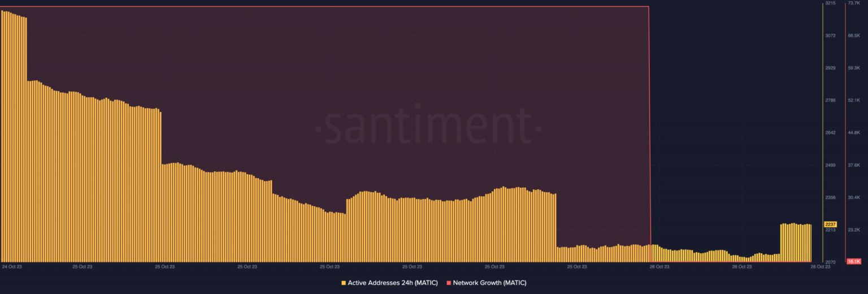The image size is (868, 294).
Task: Hide the Network Growth (MATIC) series label
Action: point(489,283)
